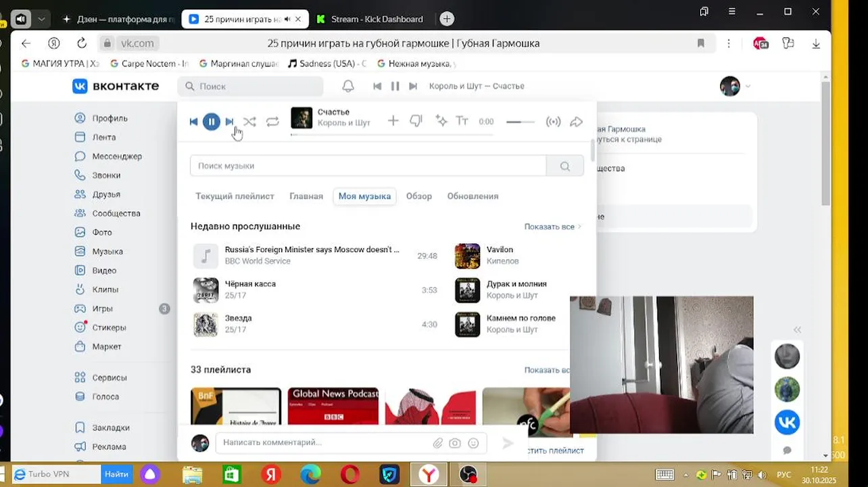This screenshot has height=487, width=868.
Task: Dislike the current track Счастье
Action: 416,121
